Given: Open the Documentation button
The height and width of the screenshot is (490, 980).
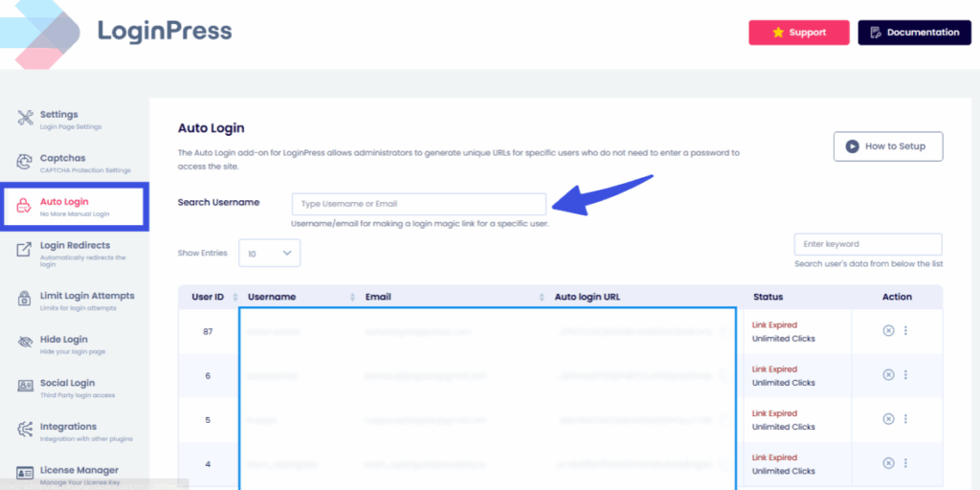Looking at the screenshot, I should coord(914,33).
